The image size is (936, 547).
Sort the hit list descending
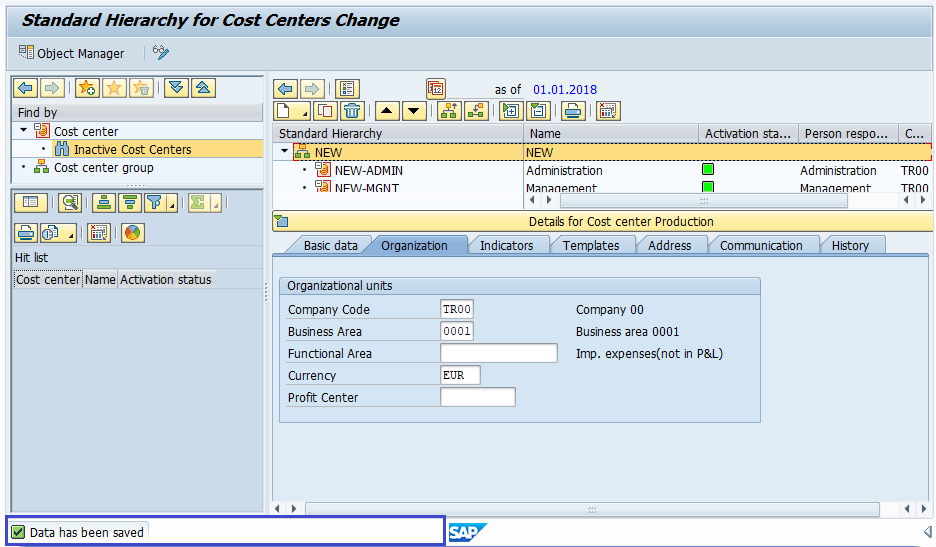130,203
